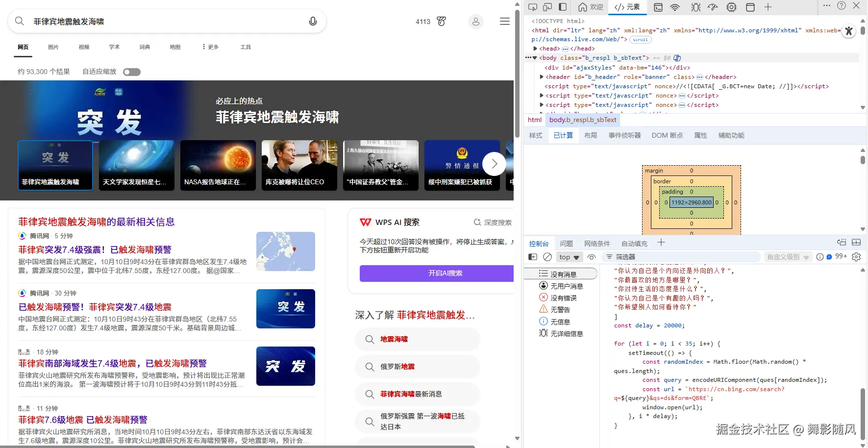The image size is (868, 448).
Task: Open related search about Russia earthquake
Action: point(417,367)
